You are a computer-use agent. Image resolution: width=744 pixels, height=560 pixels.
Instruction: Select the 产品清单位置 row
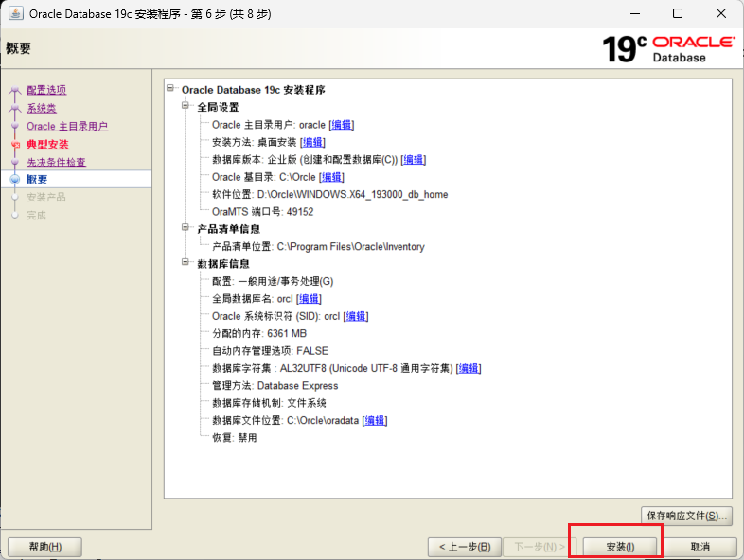pyautogui.click(x=318, y=247)
